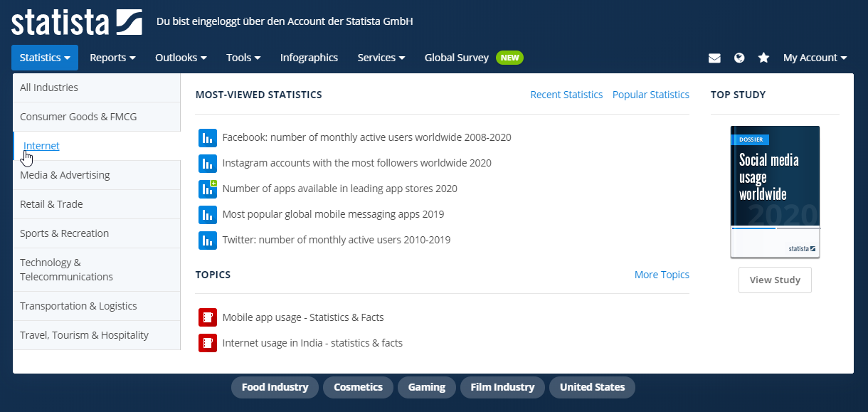The width and height of the screenshot is (868, 412).
Task: Expand the My Account menu
Action: click(x=815, y=58)
